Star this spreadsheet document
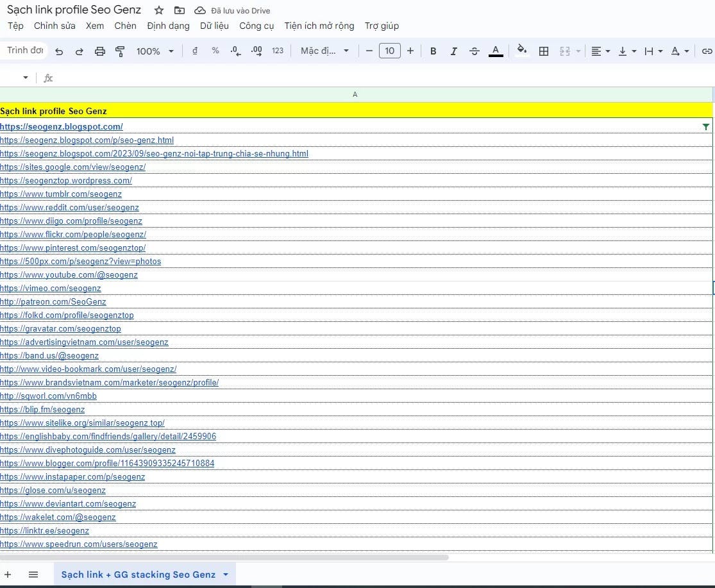This screenshot has width=715, height=588. click(x=159, y=10)
